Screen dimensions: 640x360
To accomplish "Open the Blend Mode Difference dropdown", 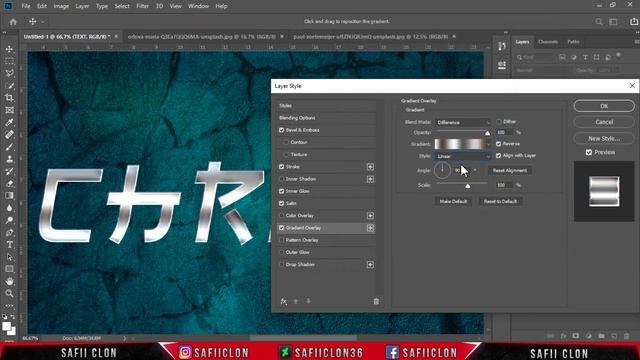I will 462,122.
